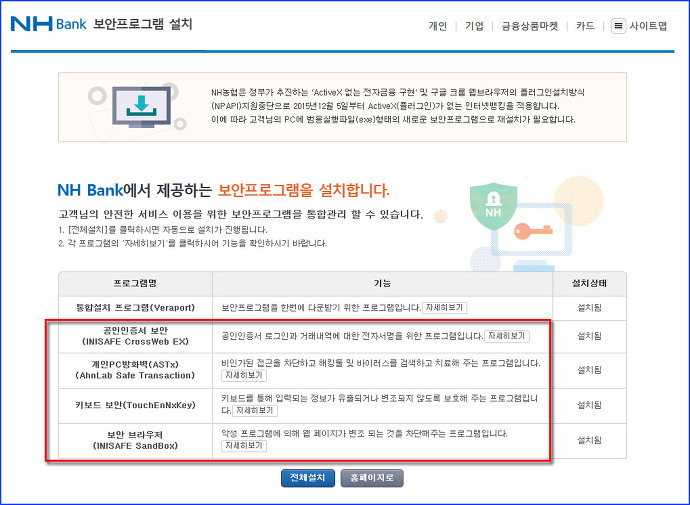Select the 키보드 보안(TouchEnNxKey) cell
Viewport: 690px width, 505px height.
[136, 406]
